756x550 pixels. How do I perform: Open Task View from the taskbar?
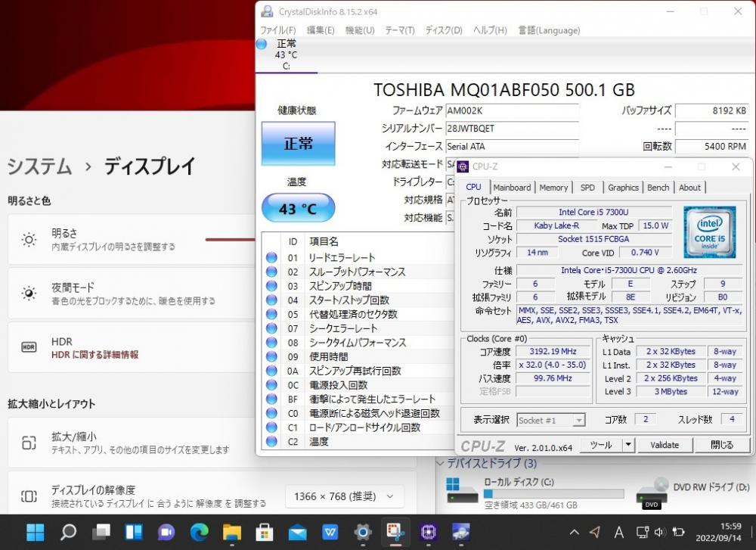101,532
